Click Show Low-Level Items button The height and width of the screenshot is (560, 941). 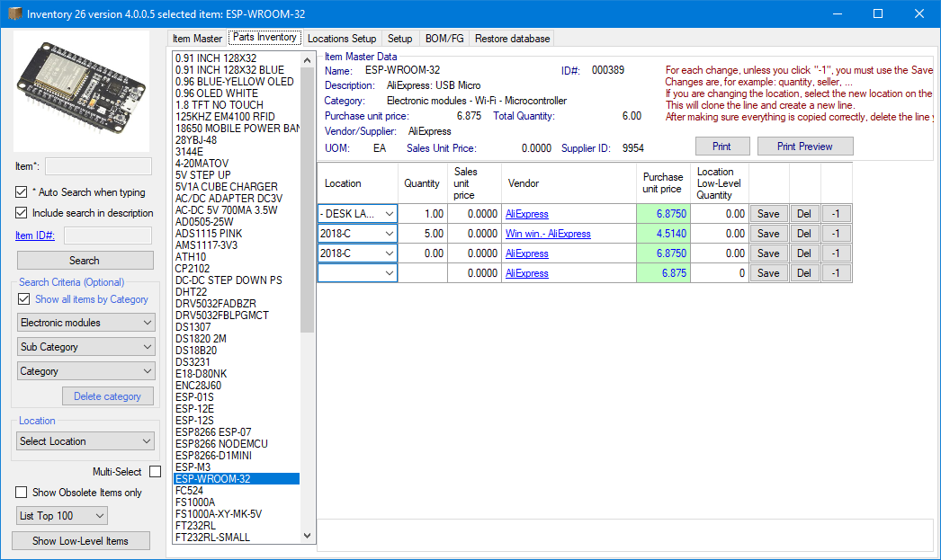tap(80, 541)
